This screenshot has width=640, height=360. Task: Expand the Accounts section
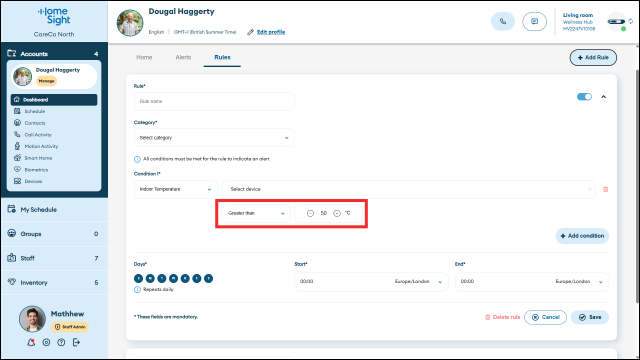tap(54, 54)
